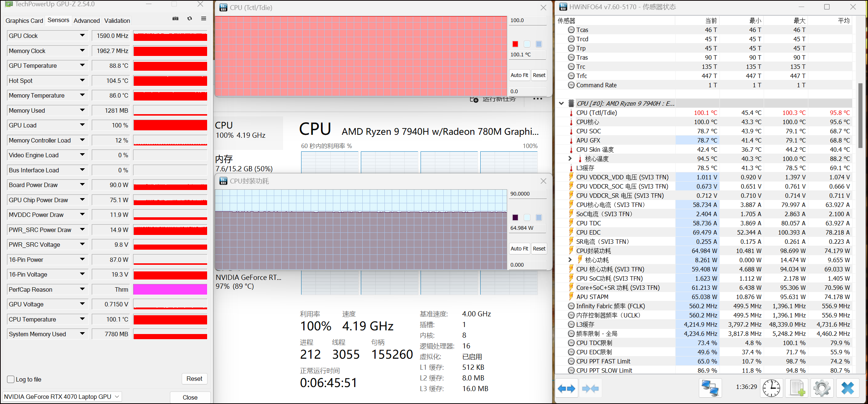This screenshot has width=868, height=404.
Task: Click GPU-Z screenshot camera icon
Action: pos(175,18)
